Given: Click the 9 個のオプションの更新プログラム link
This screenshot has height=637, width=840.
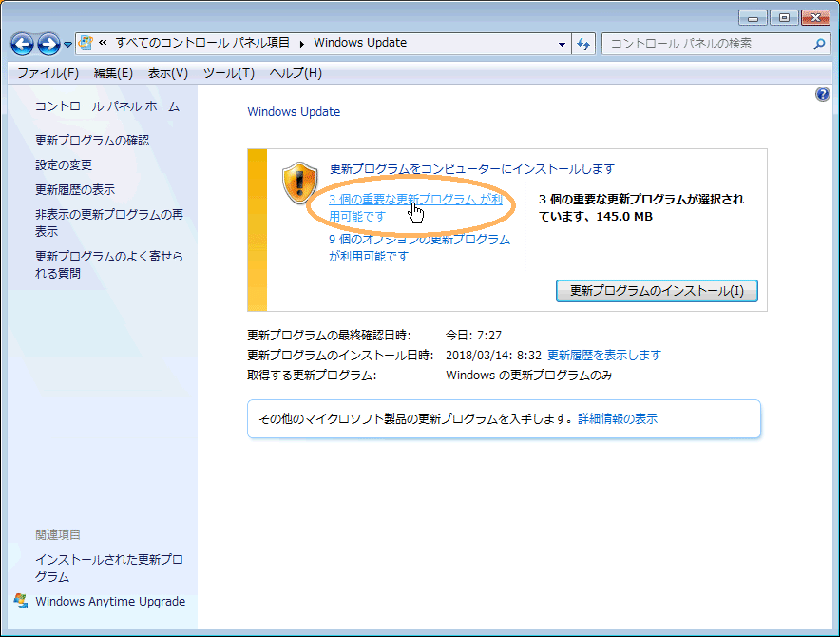Looking at the screenshot, I should [419, 248].
